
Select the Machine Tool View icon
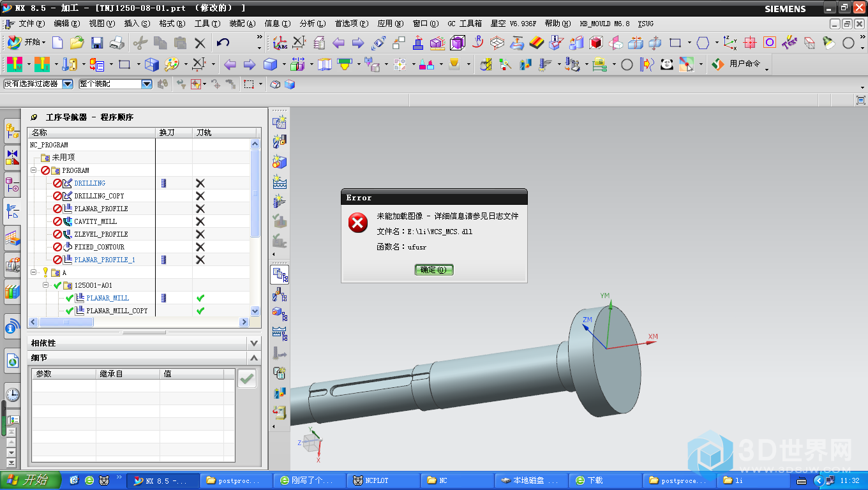(x=279, y=295)
